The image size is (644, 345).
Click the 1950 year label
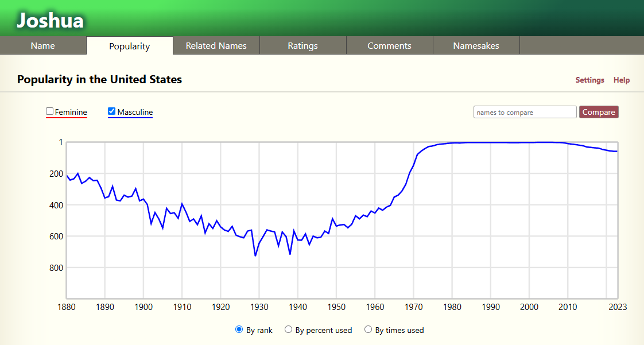coord(336,307)
